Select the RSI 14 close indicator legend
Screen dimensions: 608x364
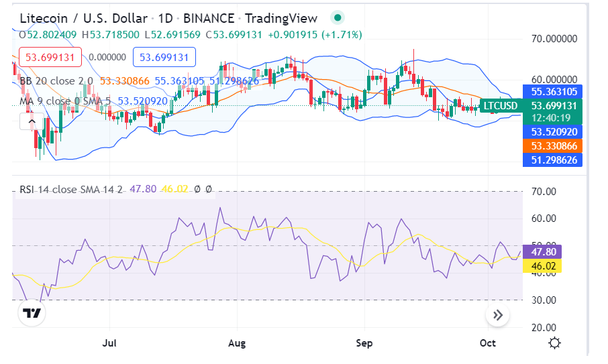[69, 189]
